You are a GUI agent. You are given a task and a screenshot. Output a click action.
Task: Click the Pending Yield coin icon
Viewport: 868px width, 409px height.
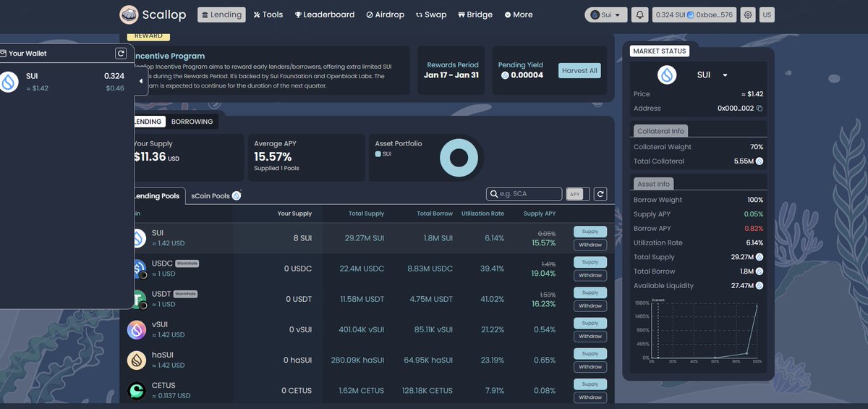[x=503, y=75]
